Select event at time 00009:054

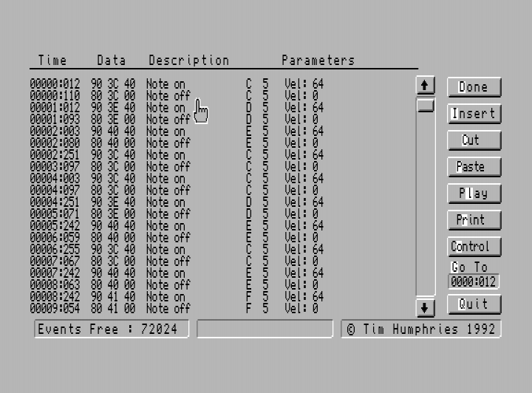177,308
